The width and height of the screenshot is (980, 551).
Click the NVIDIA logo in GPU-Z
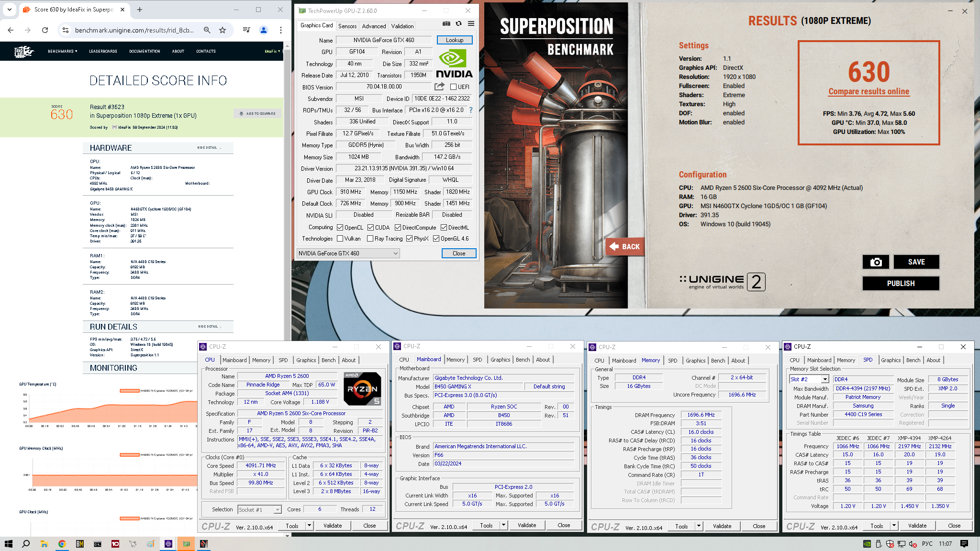[454, 64]
